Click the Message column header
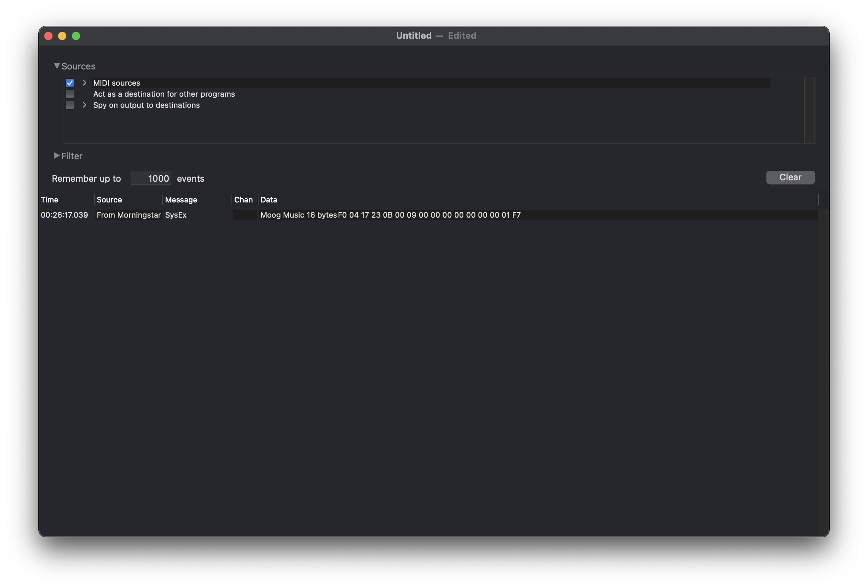The width and height of the screenshot is (868, 588). (181, 200)
